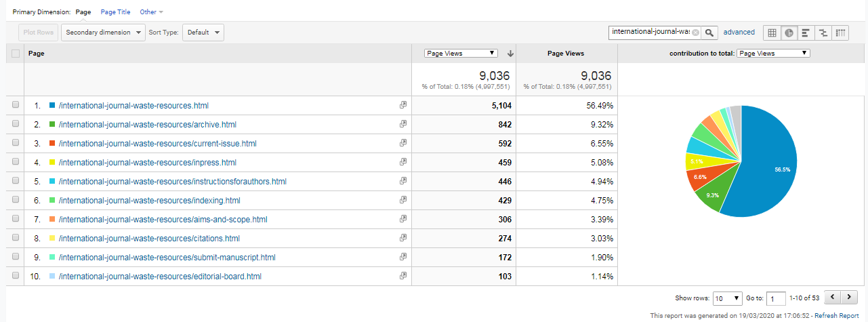Open the instructionsforauthors.html page link
Image resolution: width=868 pixels, height=322 pixels.
pos(173,181)
